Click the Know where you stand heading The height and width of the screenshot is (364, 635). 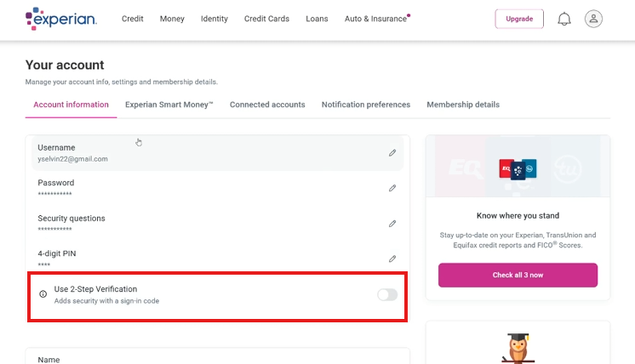click(518, 215)
